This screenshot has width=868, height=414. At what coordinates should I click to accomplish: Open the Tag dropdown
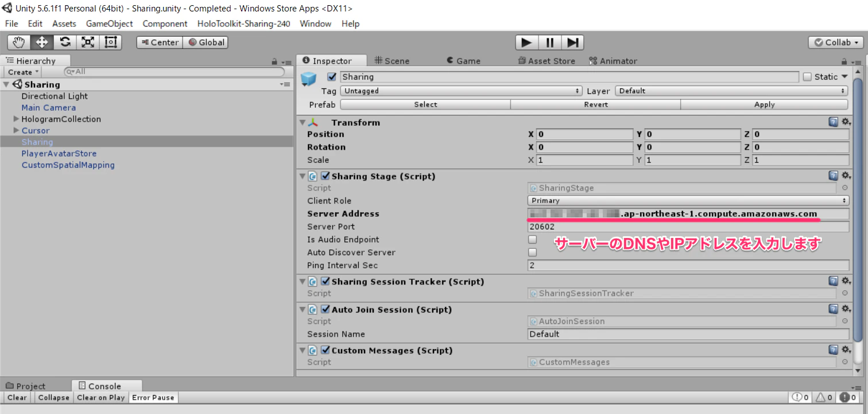click(x=461, y=91)
